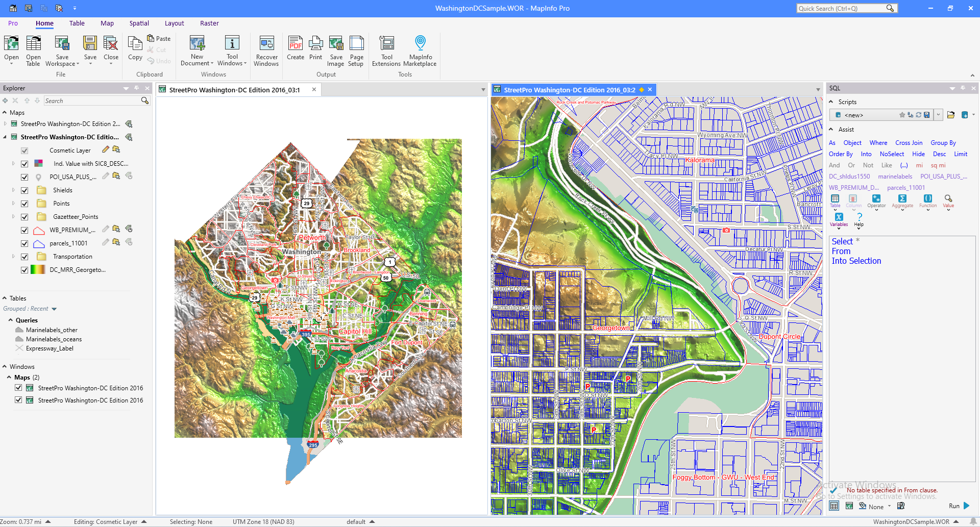
Task: Click the Cross Join keyword link
Action: (x=909, y=142)
